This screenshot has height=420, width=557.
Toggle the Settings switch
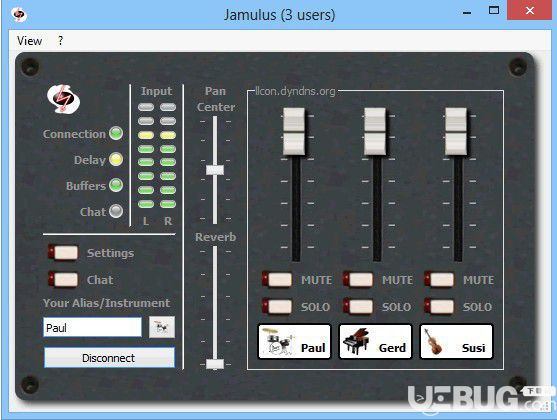63,253
